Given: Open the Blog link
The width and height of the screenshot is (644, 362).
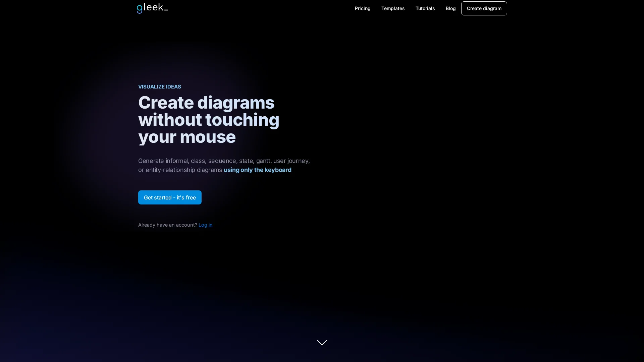Looking at the screenshot, I should 450,8.
